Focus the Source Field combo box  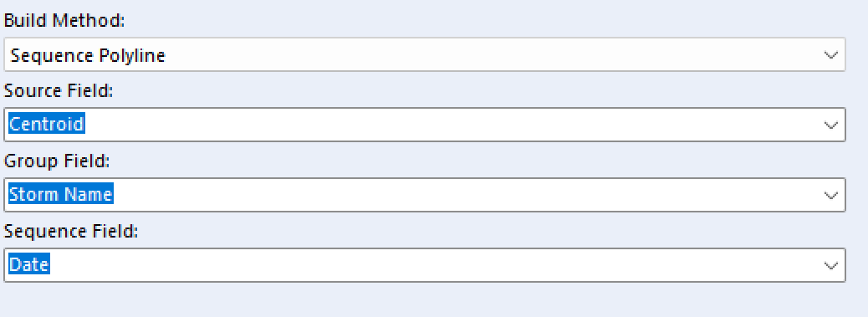(x=425, y=125)
